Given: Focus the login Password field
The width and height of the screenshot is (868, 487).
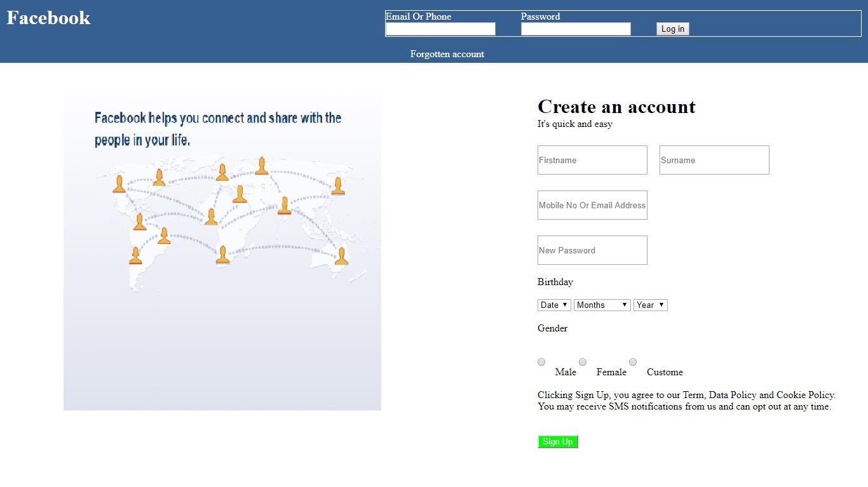Looking at the screenshot, I should 576,29.
